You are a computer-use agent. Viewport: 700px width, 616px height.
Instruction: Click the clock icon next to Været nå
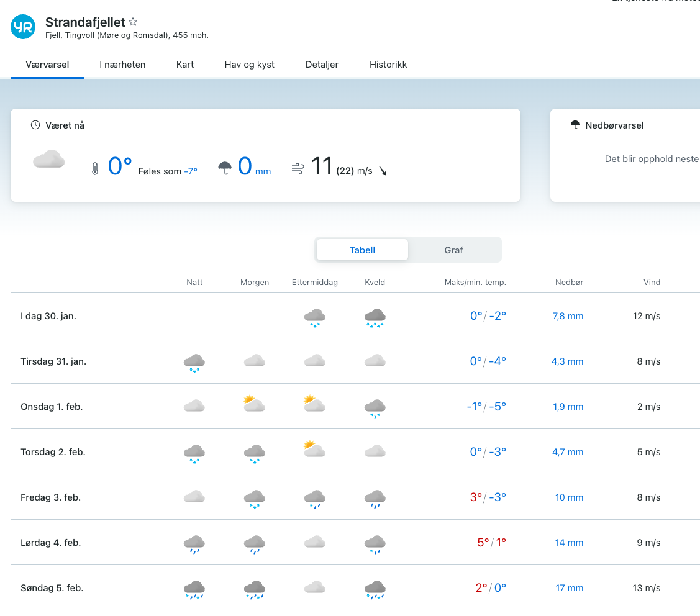click(x=35, y=125)
